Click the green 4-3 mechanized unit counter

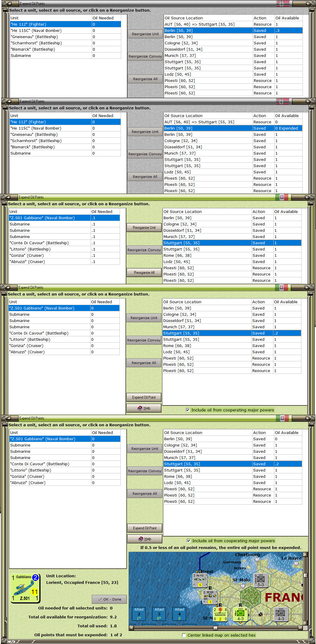click(240, 614)
